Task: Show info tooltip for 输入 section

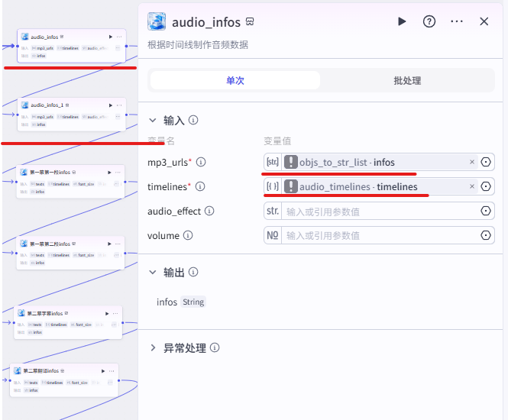Action: tap(193, 120)
